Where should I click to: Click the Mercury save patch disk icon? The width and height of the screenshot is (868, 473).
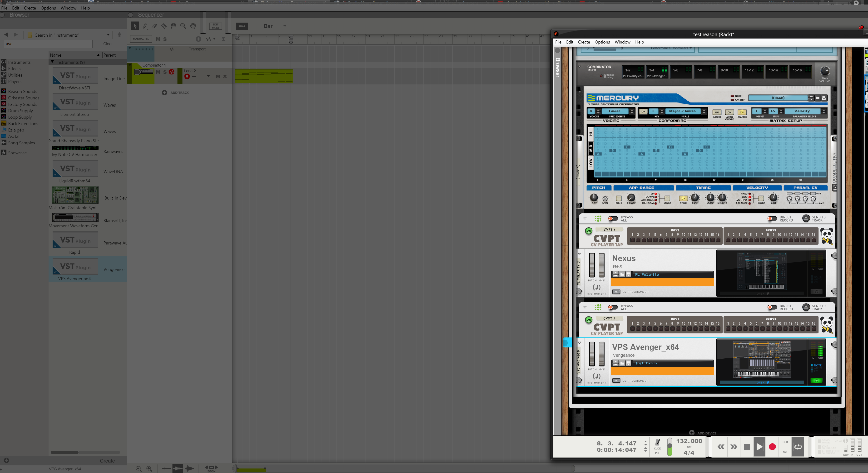coord(824,98)
